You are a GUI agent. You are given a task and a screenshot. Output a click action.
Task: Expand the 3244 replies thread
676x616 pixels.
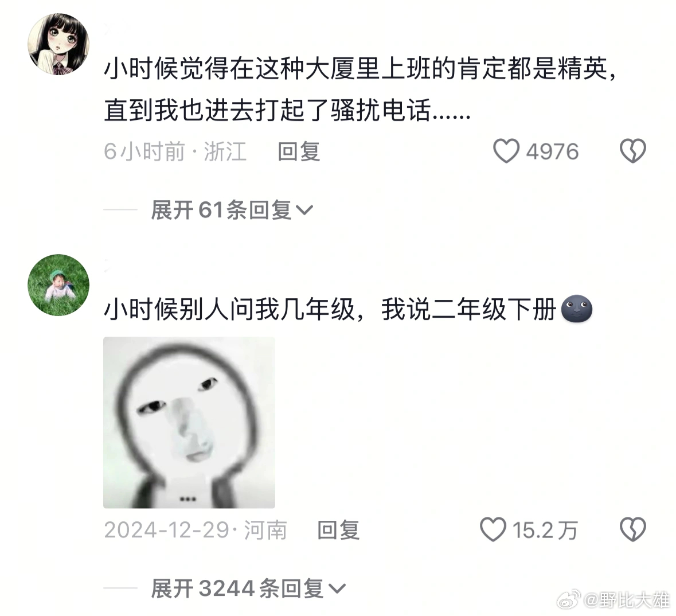point(248,589)
